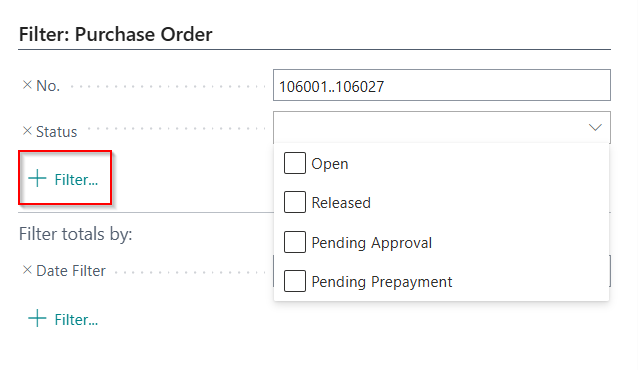Click the Status field label

pos(57,132)
